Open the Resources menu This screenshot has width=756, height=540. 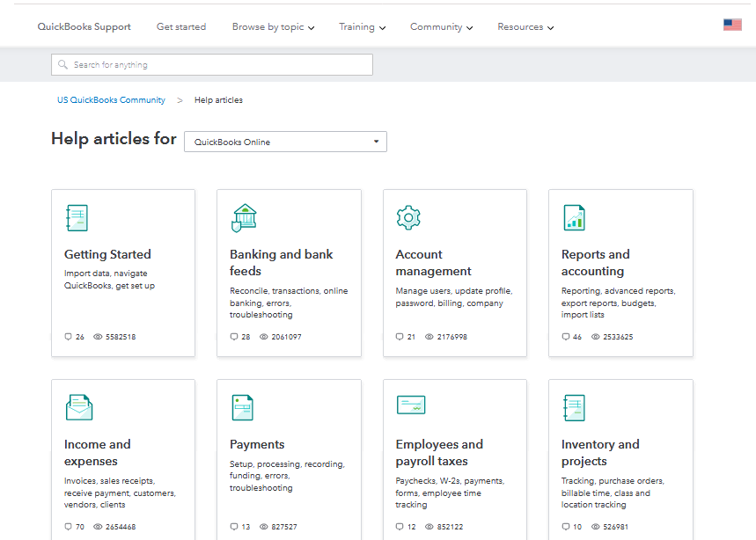525,27
